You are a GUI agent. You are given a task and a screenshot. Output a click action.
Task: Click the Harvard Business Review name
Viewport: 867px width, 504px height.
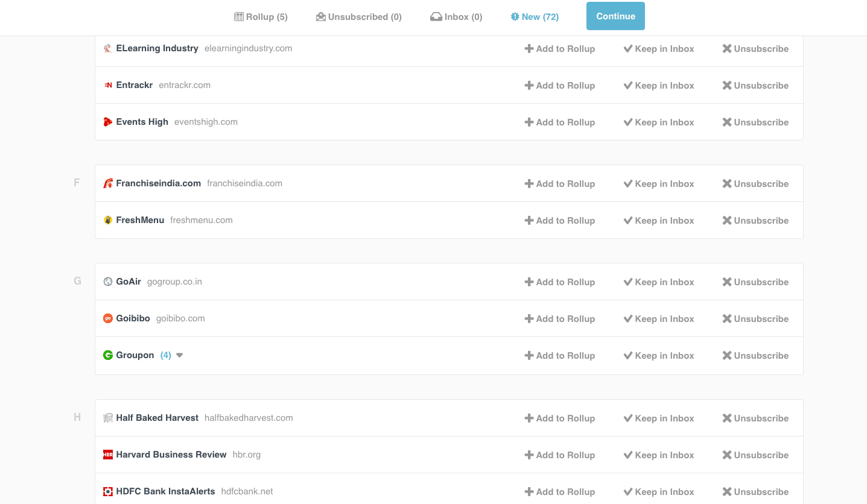pos(171,455)
